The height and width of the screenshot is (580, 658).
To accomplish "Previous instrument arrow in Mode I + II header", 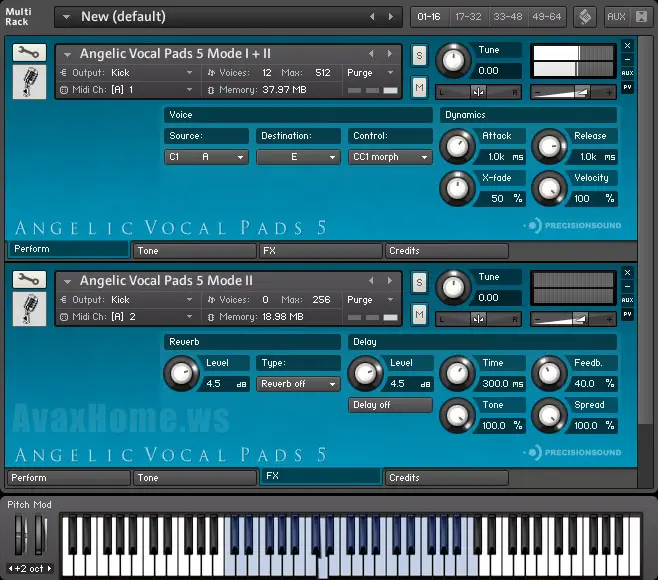I will click(x=371, y=54).
